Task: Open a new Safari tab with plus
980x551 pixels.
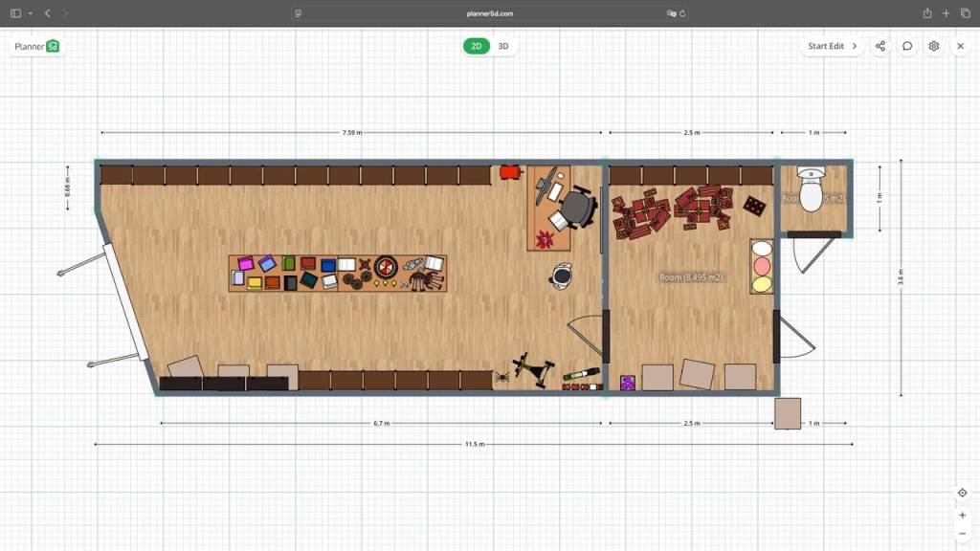Action: point(946,13)
